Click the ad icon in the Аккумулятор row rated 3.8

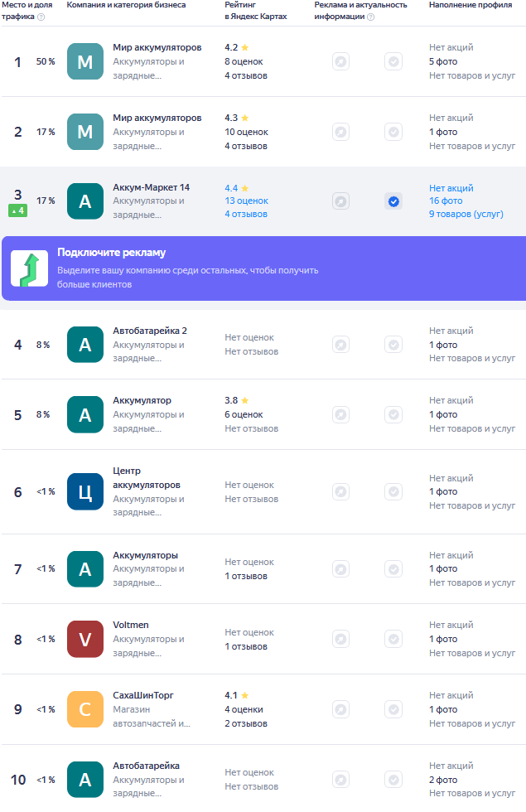[x=340, y=414]
